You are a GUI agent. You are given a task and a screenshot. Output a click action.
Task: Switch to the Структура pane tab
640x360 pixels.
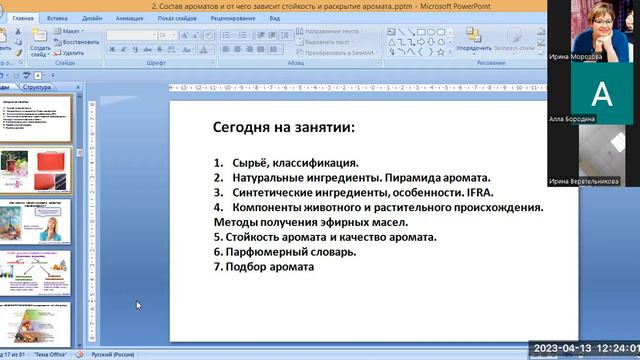click(37, 87)
